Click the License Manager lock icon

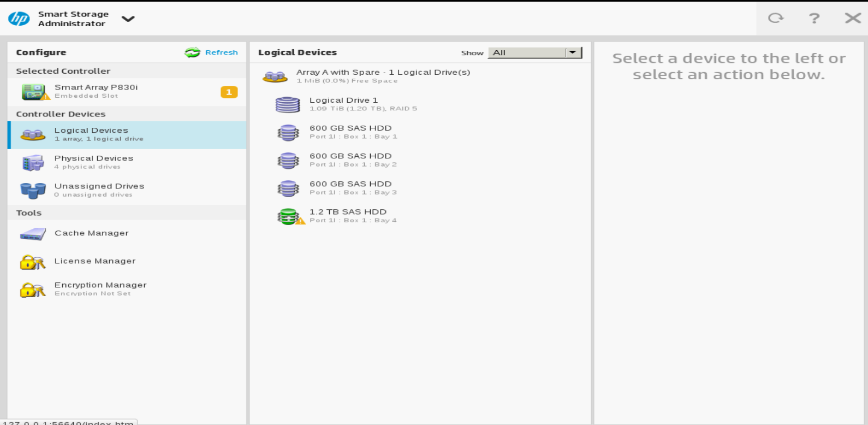(x=33, y=262)
